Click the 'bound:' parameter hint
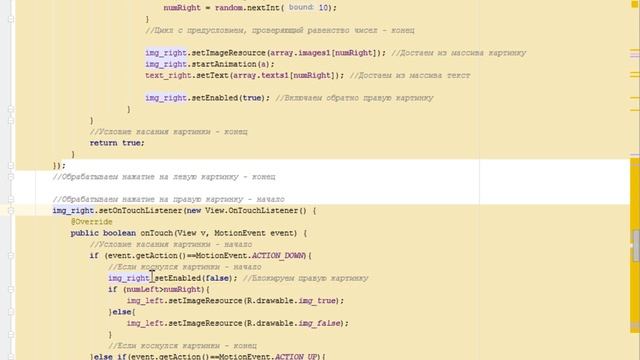This screenshot has width=640, height=360. [x=301, y=7]
